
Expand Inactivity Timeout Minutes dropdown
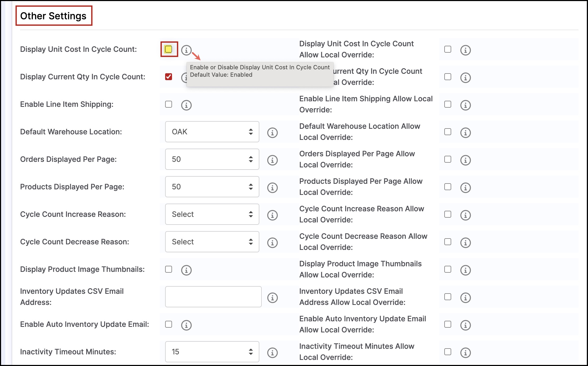[x=212, y=352]
